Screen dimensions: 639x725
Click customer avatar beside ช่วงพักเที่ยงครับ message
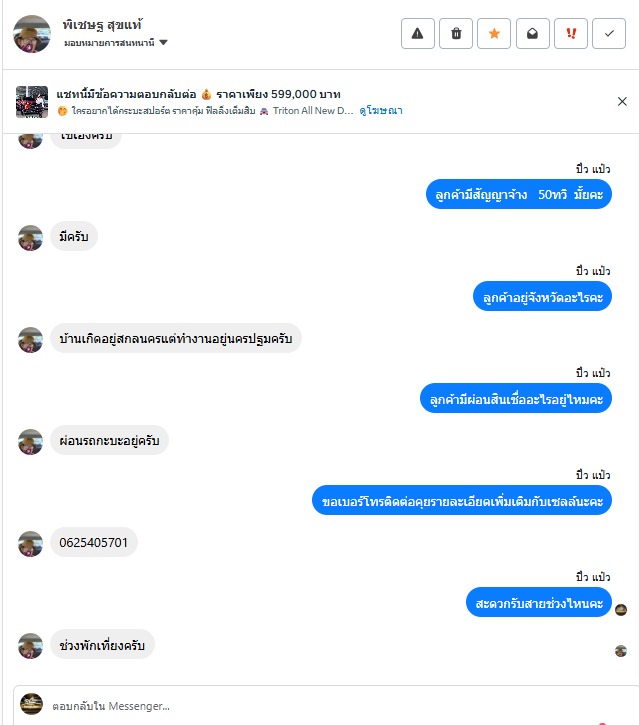pos(31,645)
